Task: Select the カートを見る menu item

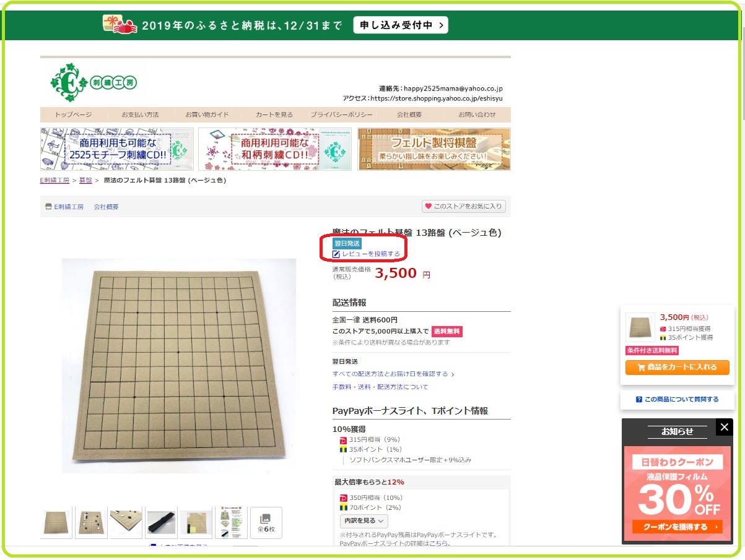Action: click(x=274, y=114)
